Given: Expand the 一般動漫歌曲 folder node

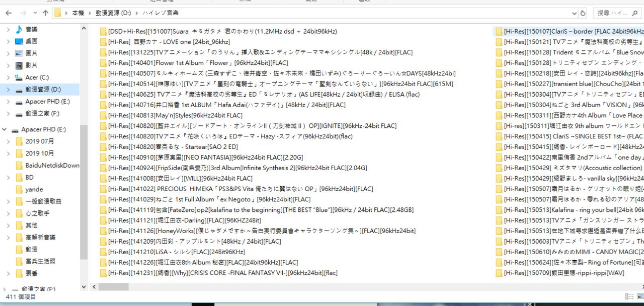Looking at the screenshot, I should coord(8,201).
